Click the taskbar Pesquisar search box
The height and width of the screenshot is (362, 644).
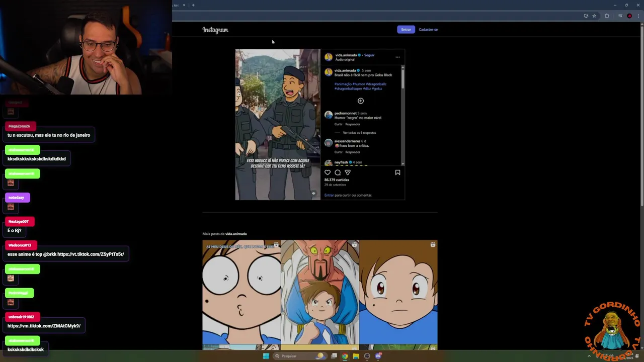[300, 356]
